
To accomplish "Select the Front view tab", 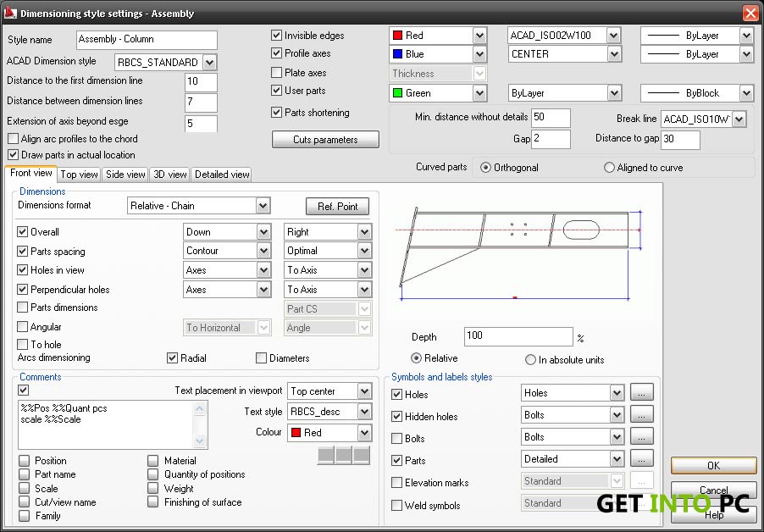I will tap(30, 173).
